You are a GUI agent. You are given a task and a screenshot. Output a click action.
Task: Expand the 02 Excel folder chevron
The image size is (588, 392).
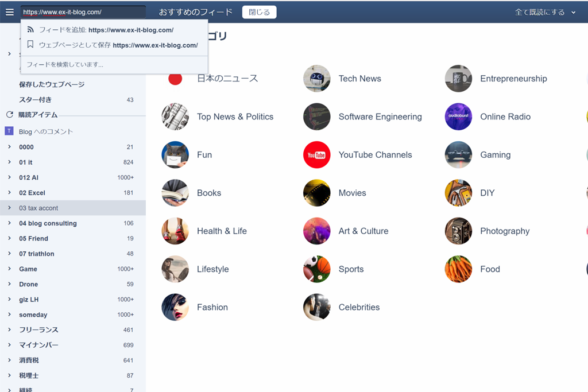(10, 193)
